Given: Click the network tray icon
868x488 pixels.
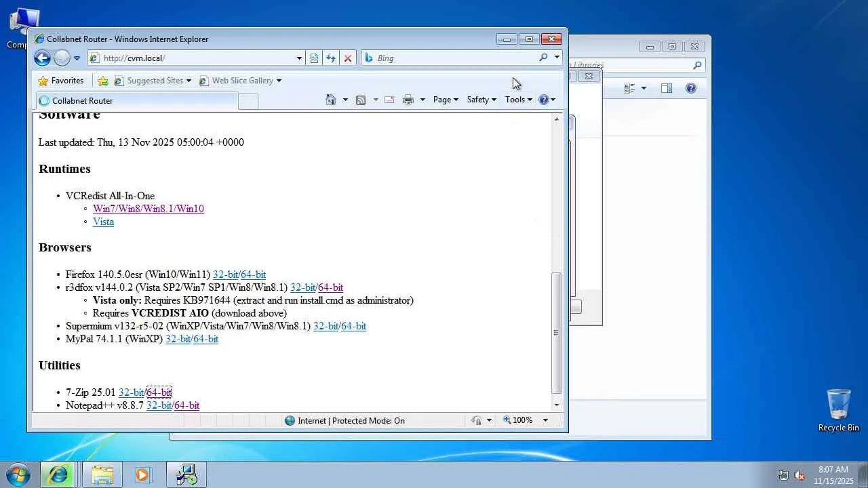Looking at the screenshot, I should click(783, 475).
